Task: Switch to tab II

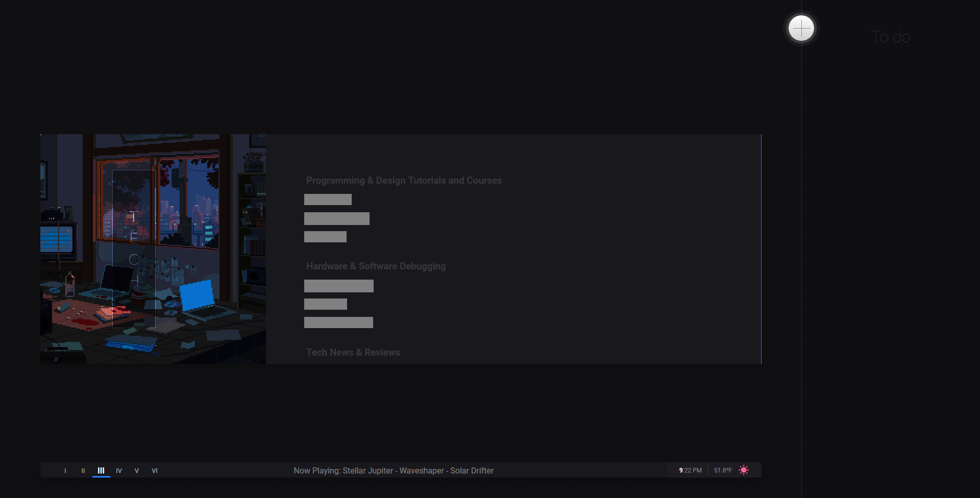Action: pos(83,471)
